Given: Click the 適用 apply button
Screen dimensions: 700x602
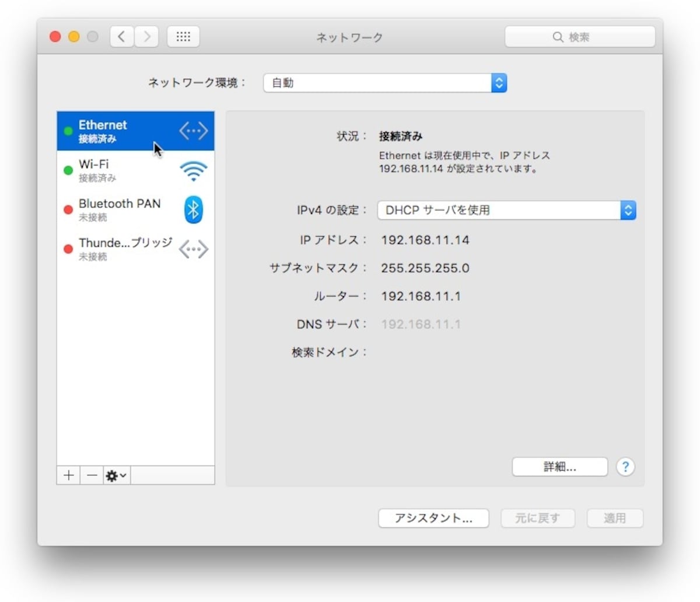Looking at the screenshot, I should 615,518.
